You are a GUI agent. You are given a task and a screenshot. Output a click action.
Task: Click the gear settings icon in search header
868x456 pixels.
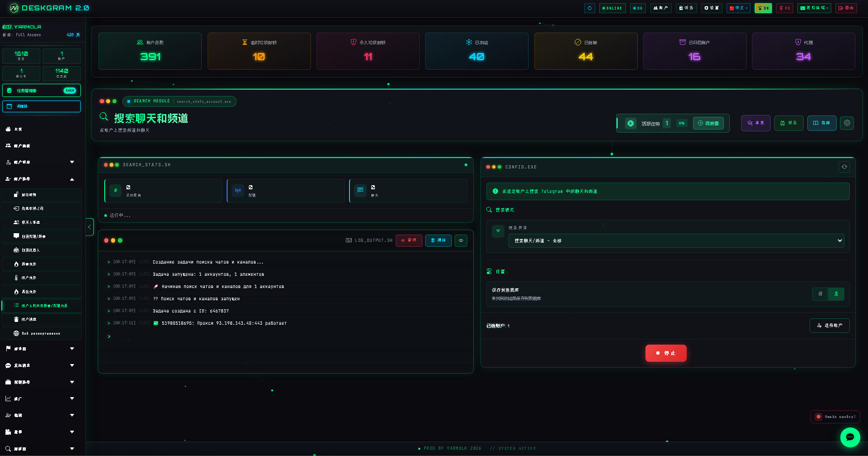click(x=847, y=123)
